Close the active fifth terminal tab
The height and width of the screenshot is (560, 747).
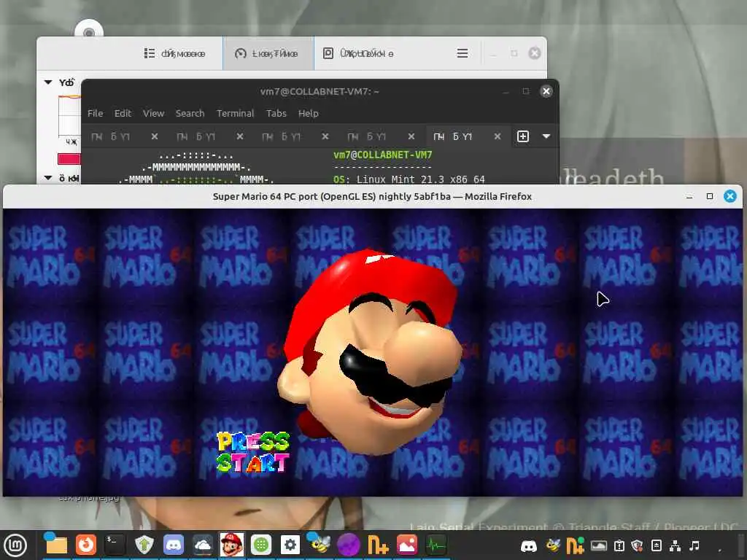(498, 136)
